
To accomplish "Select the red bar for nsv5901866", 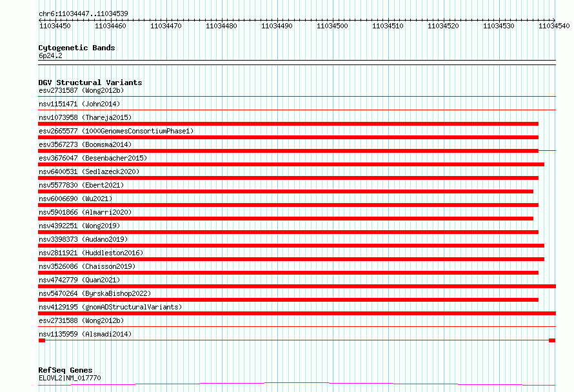I will [286, 219].
